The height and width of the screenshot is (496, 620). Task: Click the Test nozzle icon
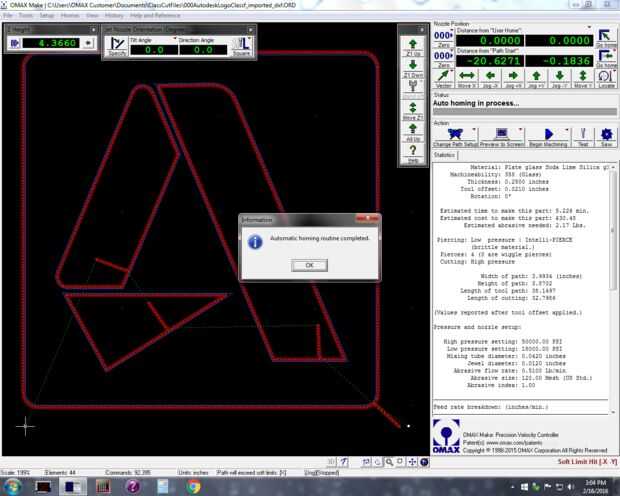click(x=583, y=137)
